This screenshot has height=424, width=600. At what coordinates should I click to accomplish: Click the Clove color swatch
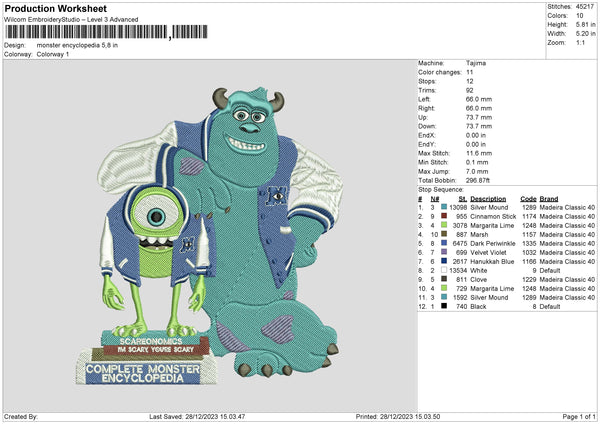pos(444,279)
